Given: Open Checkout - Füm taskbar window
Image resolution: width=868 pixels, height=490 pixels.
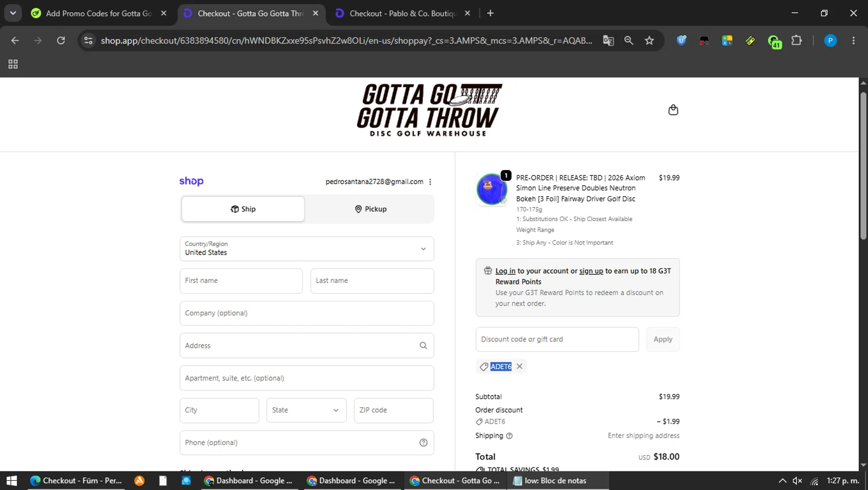Looking at the screenshot, I should (75, 481).
